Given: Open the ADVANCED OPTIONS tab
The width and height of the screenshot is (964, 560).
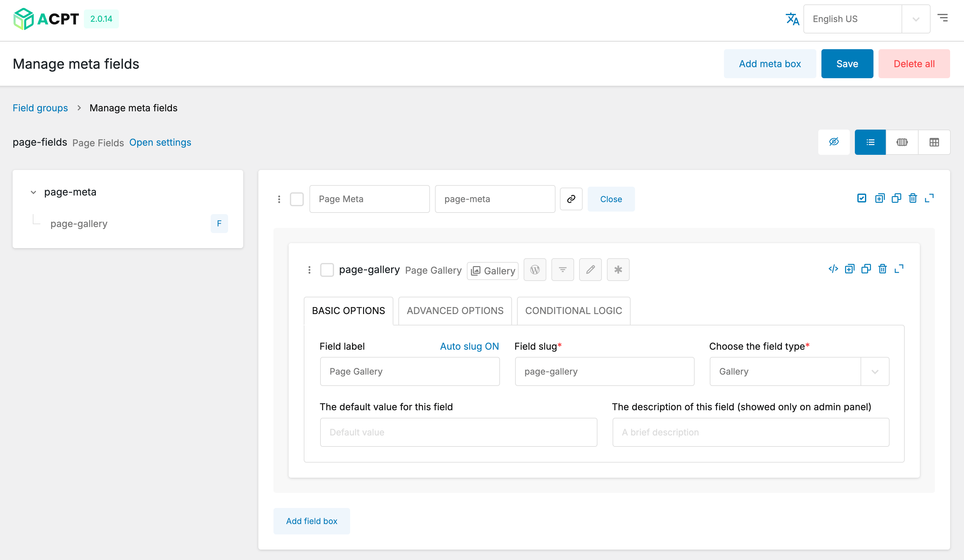Looking at the screenshot, I should (455, 311).
